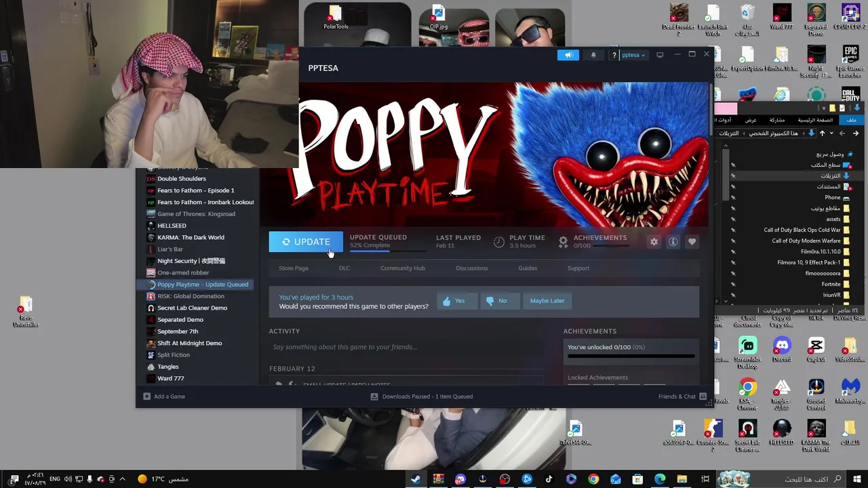
Task: Show game info circle icon
Action: (x=673, y=242)
